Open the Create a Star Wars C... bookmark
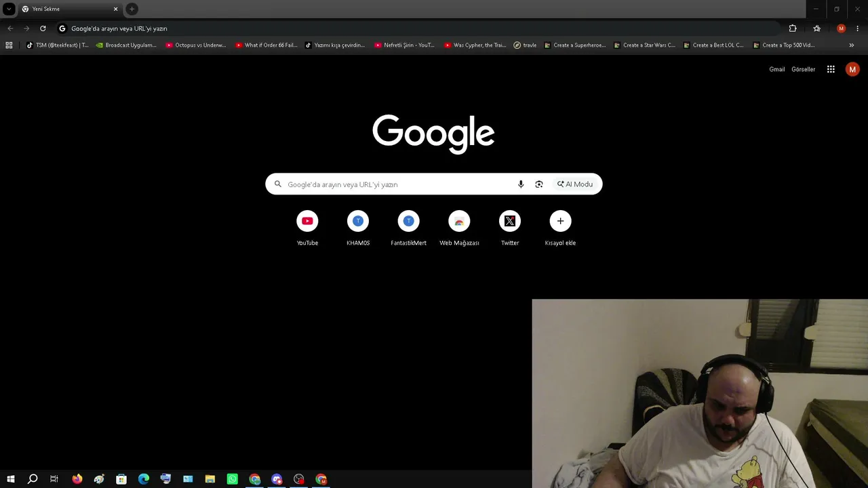 click(644, 45)
